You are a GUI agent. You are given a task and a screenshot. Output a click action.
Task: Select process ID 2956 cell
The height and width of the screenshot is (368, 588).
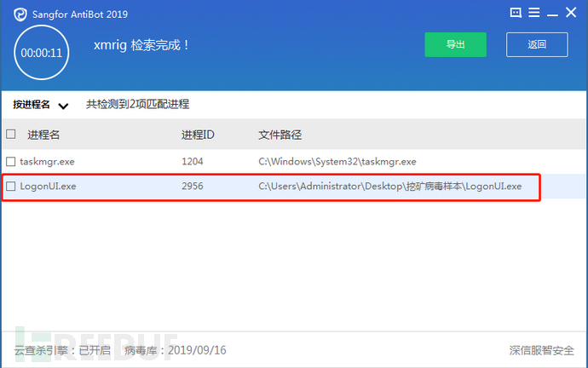(193, 186)
